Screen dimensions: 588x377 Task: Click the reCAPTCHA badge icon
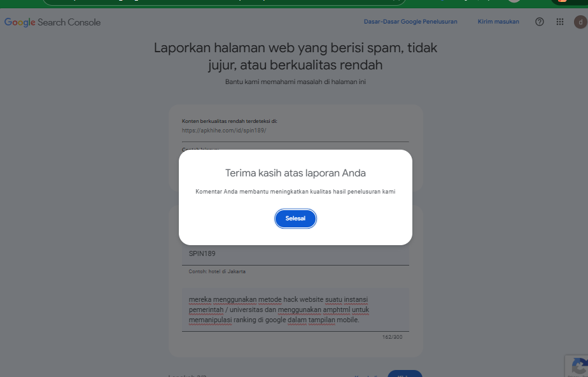point(578,367)
